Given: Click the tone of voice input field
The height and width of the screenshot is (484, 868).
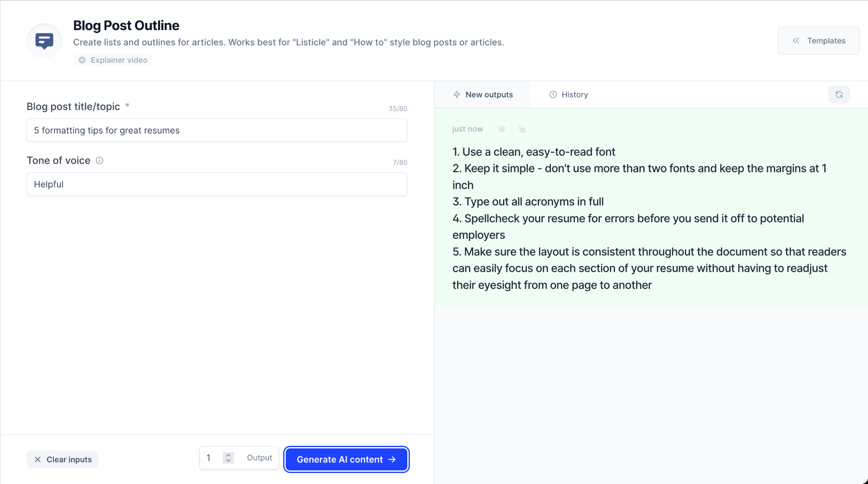Looking at the screenshot, I should (217, 184).
